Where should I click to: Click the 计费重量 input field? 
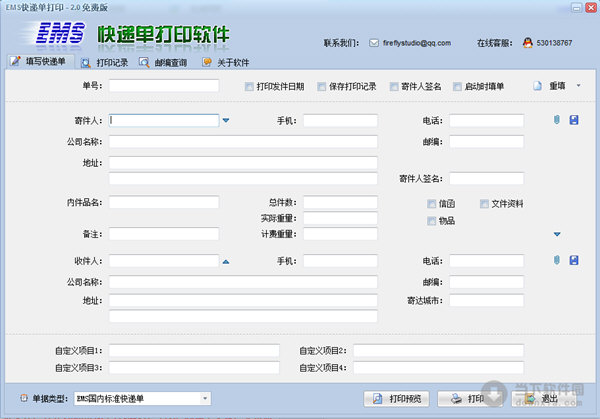[340, 234]
